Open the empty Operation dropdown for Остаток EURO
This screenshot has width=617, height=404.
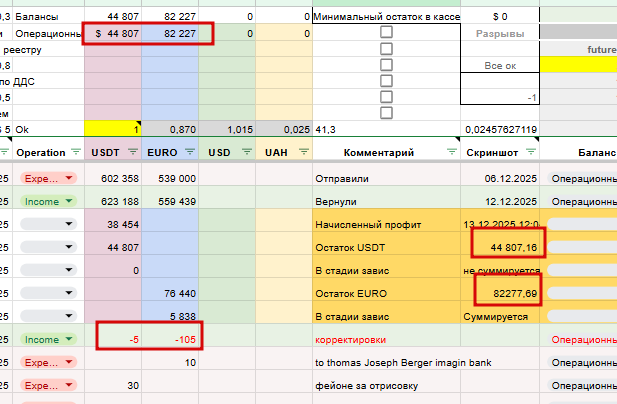point(48,293)
